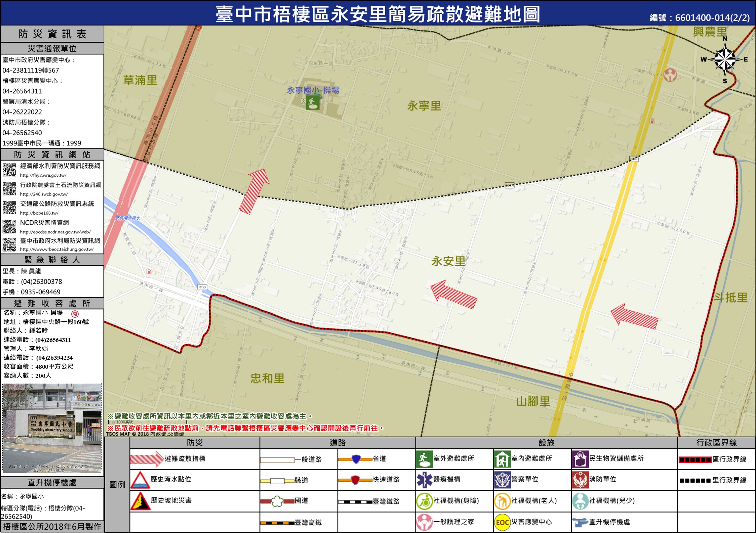This screenshot has height=533, width=756.
Task: Click the 民生物資儲備處所 purple legend icon
Action: click(x=580, y=459)
